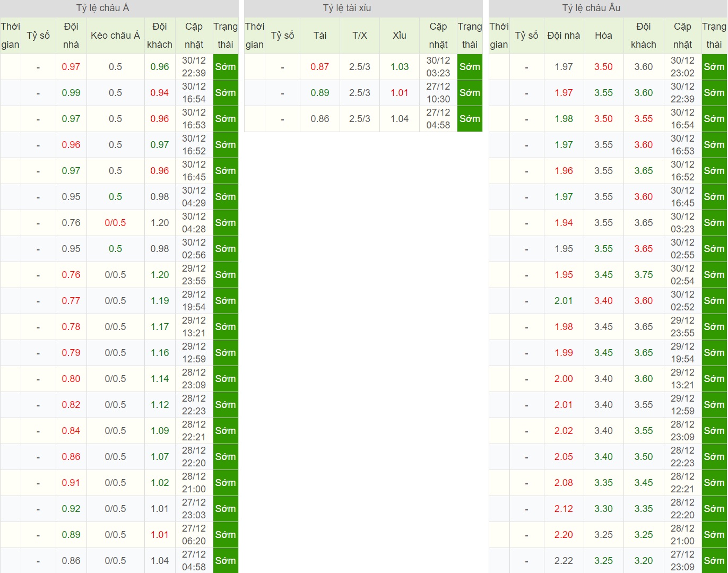Image resolution: width=728 pixels, height=573 pixels.
Task: Click 'Thời gian' header in tài xỉu table
Action: 255,36
